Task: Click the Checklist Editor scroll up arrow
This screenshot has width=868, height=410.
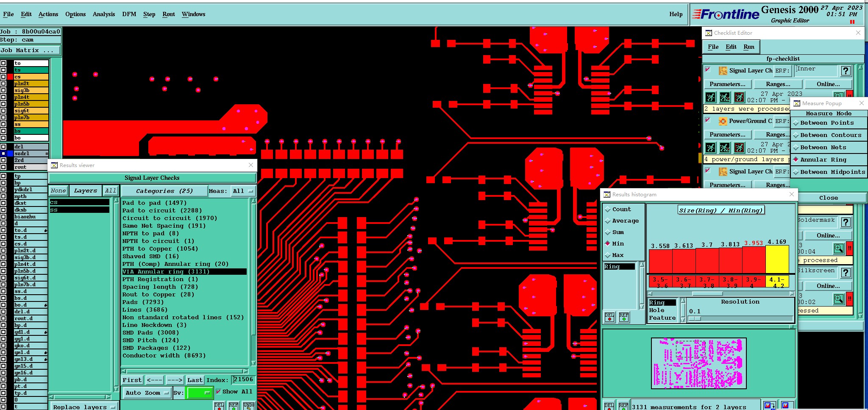Action: [860, 67]
